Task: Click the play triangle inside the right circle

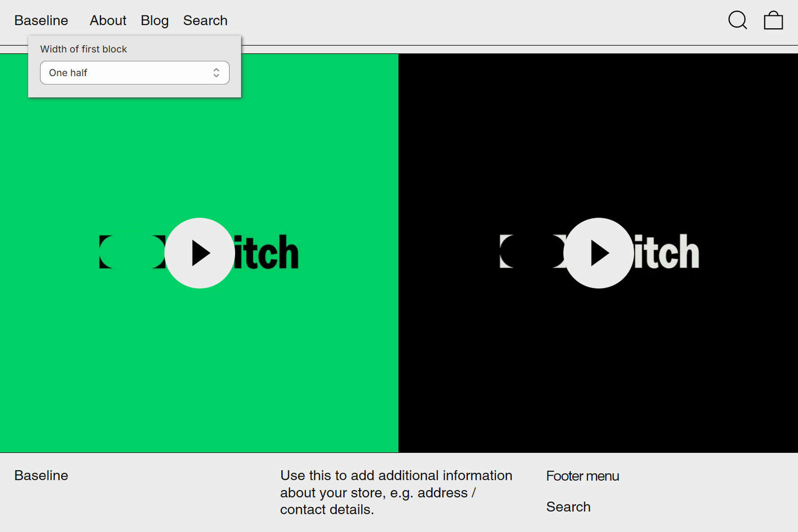Action: click(x=602, y=253)
